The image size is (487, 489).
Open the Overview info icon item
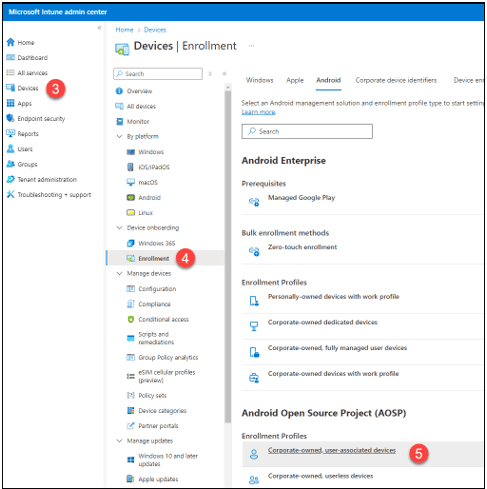pos(119,91)
